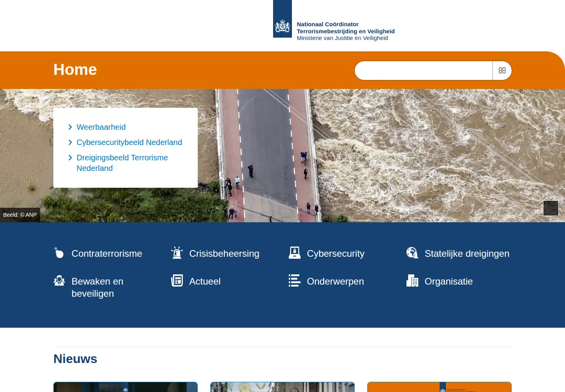
Task: Click the chevron before Dreigingsbeeld Terrorisme
Action: 70,158
